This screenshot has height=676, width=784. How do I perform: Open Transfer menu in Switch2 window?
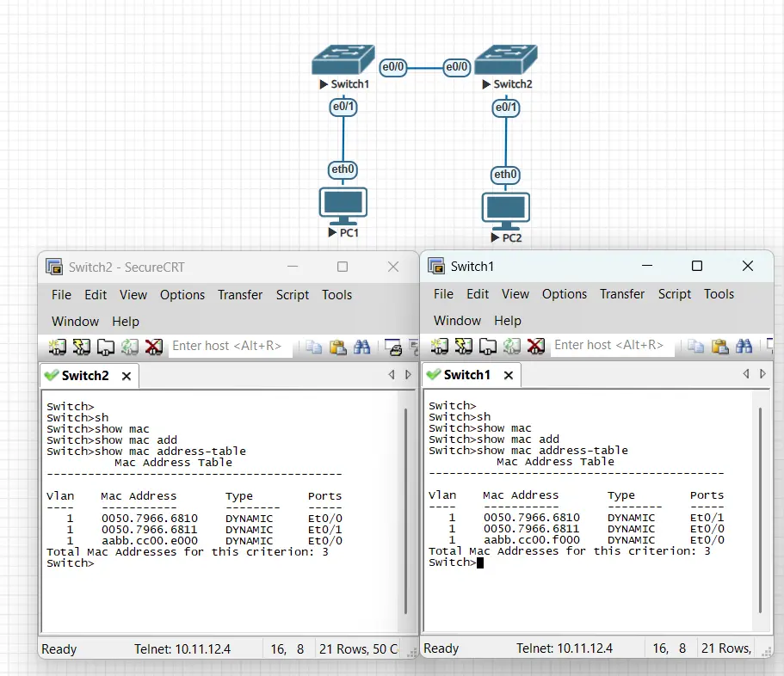(x=240, y=295)
